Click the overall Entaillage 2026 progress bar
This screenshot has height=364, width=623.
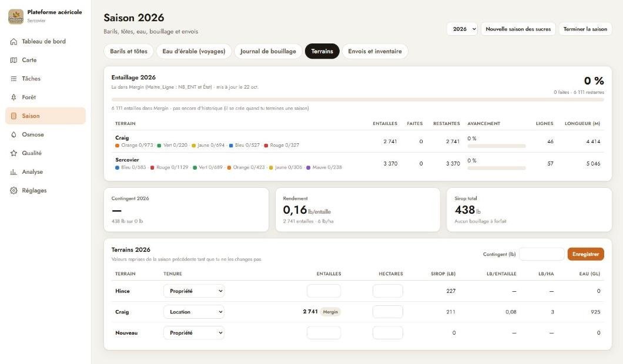[357, 100]
